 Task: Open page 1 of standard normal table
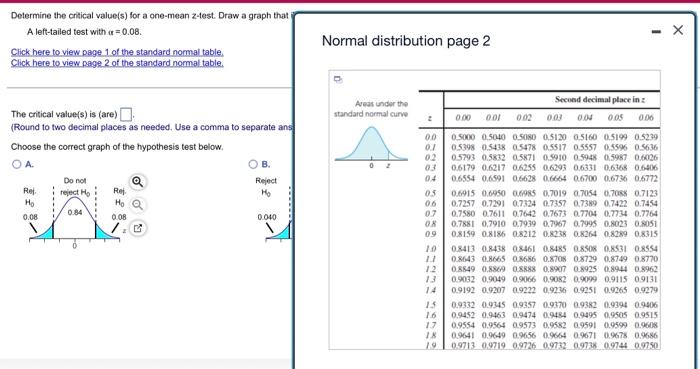117,52
